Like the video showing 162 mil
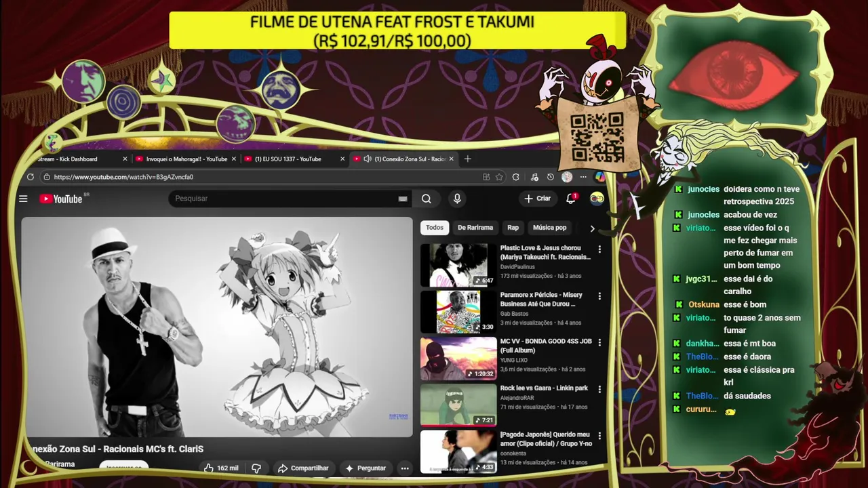 pyautogui.click(x=221, y=468)
